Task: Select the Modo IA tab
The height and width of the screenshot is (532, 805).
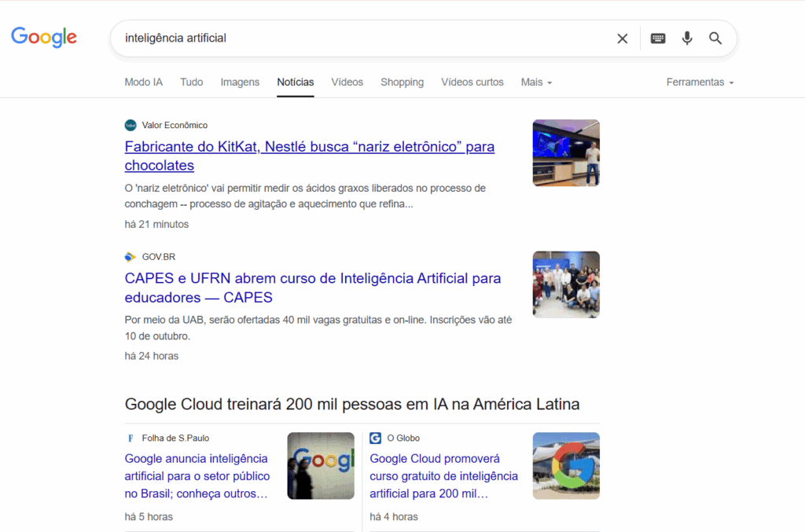Action: [x=143, y=83]
